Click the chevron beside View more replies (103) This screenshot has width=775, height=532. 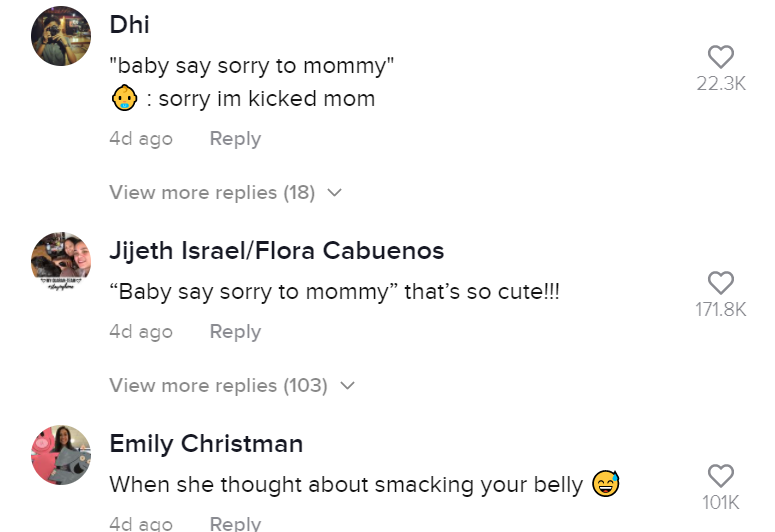click(x=347, y=385)
